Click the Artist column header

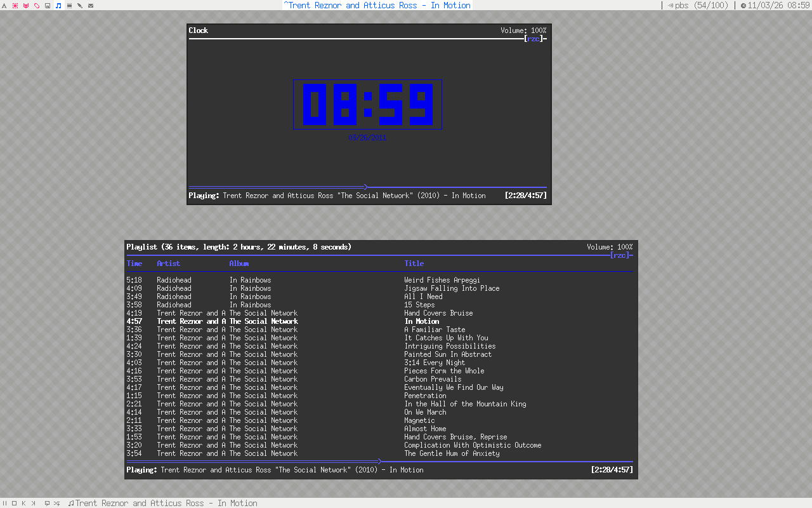point(169,264)
